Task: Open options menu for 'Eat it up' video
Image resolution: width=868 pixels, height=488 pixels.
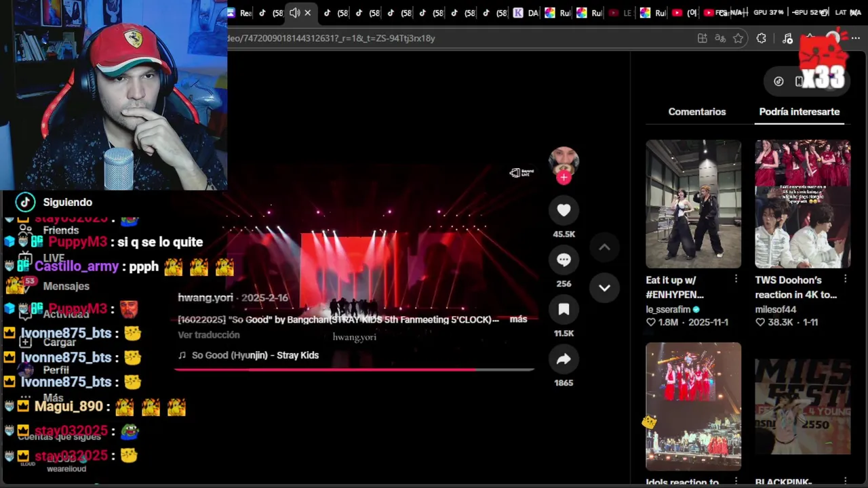Action: pyautogui.click(x=736, y=279)
